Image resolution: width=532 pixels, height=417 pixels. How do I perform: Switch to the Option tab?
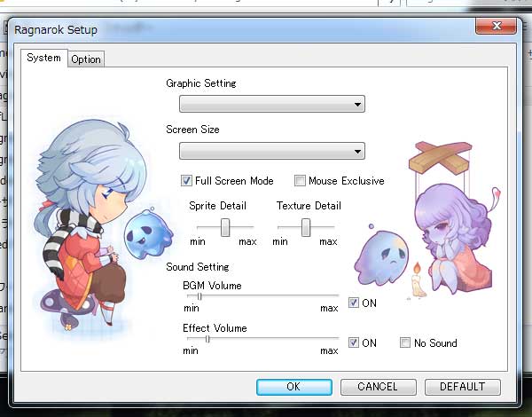coord(86,59)
